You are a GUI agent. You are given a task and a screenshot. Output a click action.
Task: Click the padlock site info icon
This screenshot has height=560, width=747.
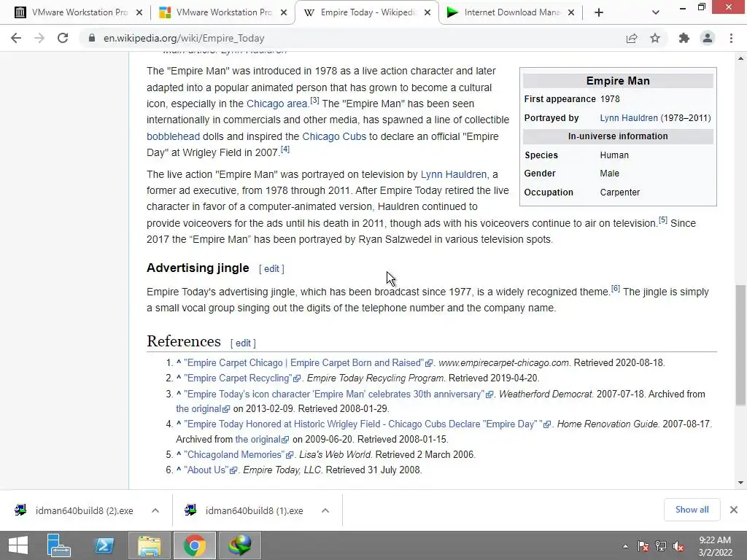coord(91,38)
